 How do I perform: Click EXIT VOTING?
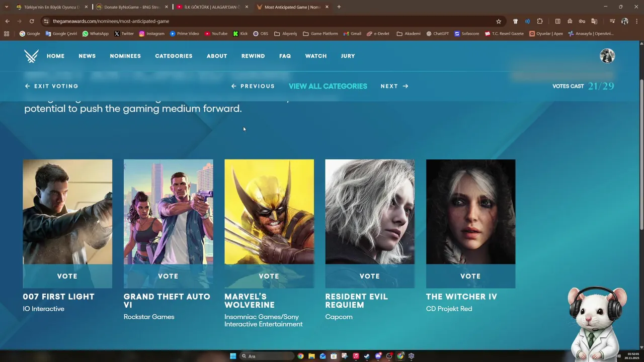(52, 86)
